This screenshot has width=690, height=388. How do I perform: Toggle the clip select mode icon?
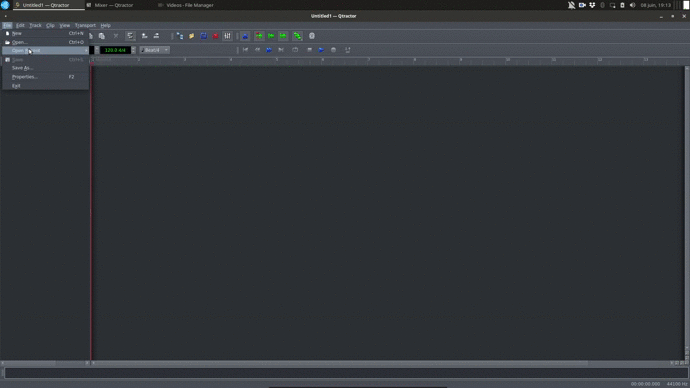(x=130, y=36)
